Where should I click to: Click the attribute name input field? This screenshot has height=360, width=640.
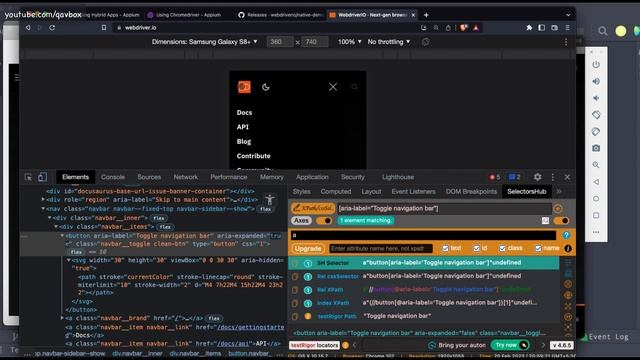click(x=380, y=248)
